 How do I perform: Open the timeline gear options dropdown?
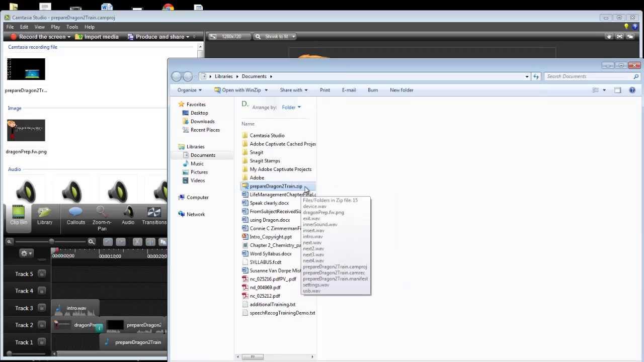26,253
